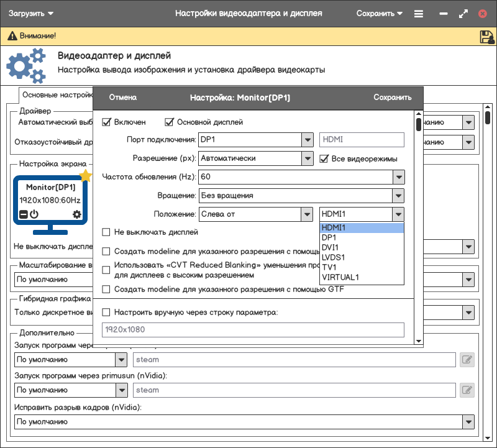Open the «Вращение» dropdown list
This screenshot has height=448, width=497.
398,196
